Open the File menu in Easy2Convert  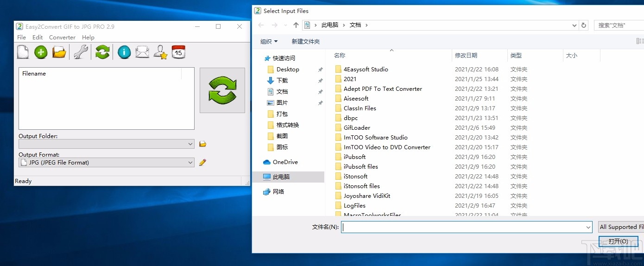21,38
